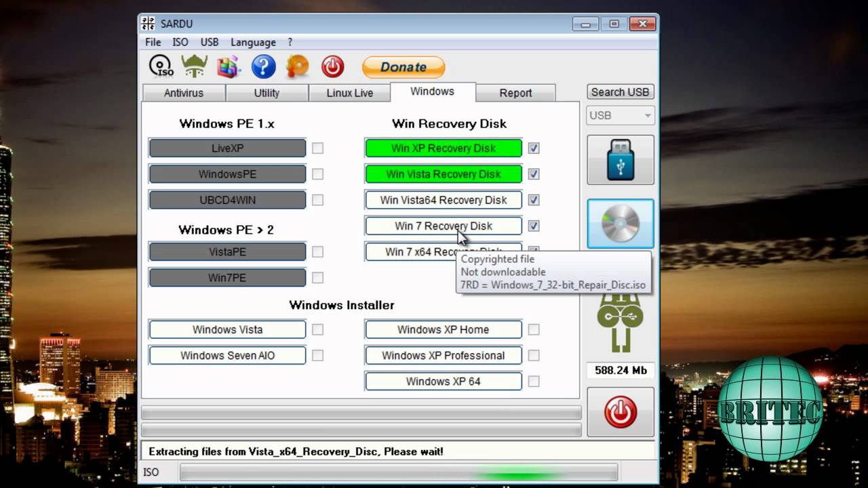Toggle the UBCD4WIN checkbox
Image resolution: width=868 pixels, height=488 pixels.
317,200
